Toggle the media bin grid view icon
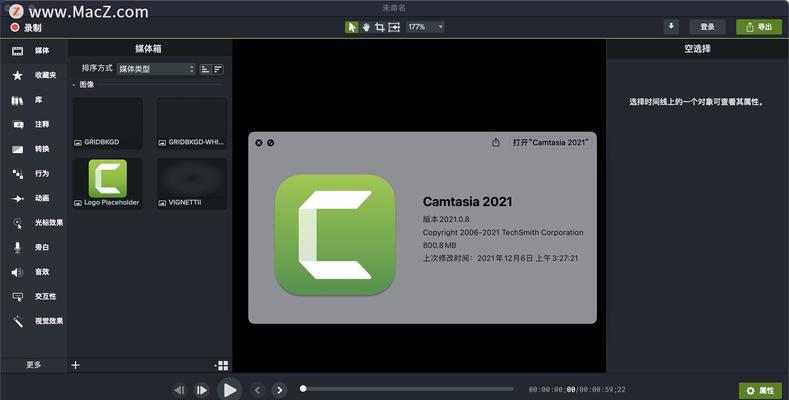789x400 pixels. click(221, 365)
